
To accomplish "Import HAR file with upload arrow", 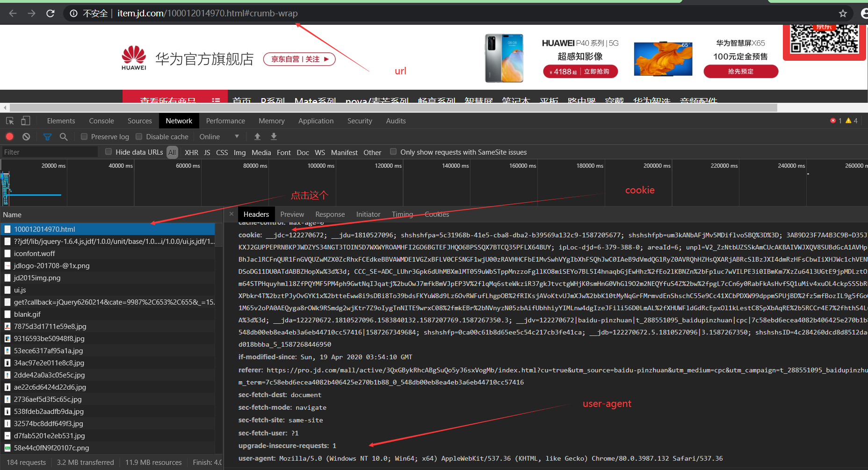I will pos(257,136).
